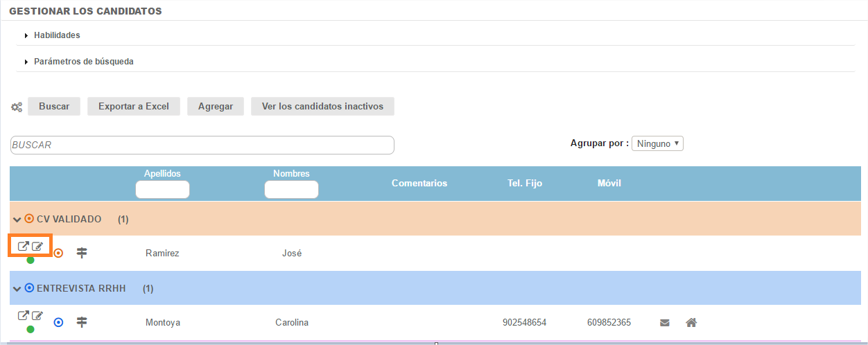Collapse the CV VALIDADO group

pyautogui.click(x=17, y=220)
